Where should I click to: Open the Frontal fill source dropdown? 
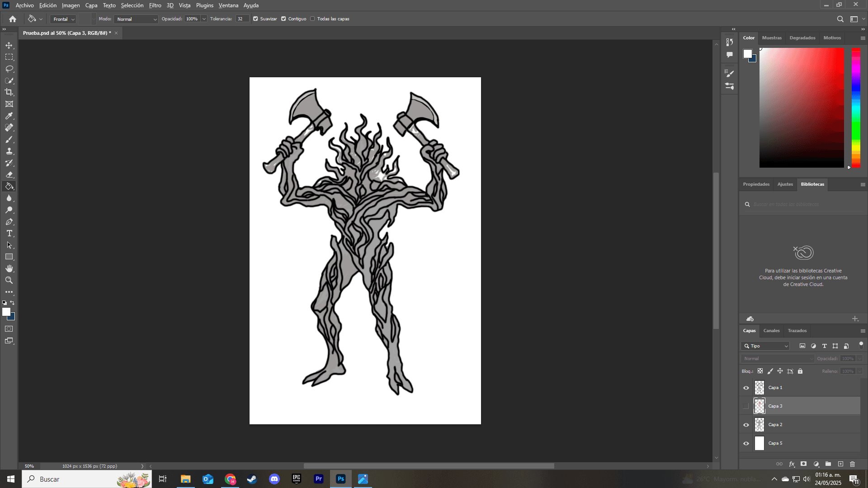pos(63,19)
